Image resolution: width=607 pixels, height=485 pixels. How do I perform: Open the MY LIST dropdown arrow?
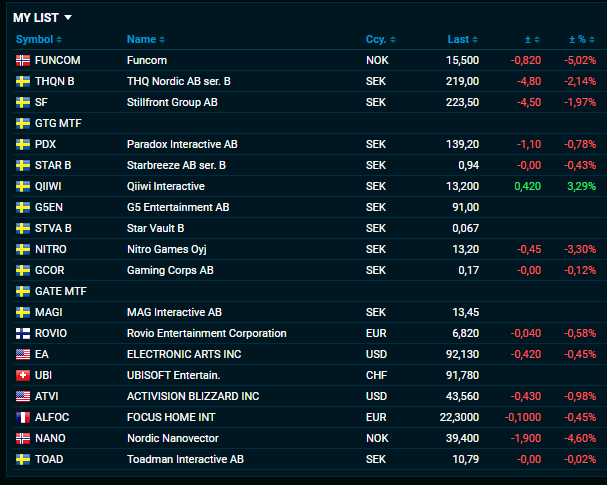[68, 17]
